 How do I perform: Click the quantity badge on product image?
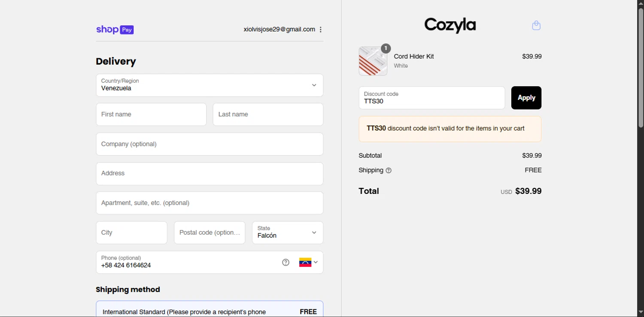tap(386, 48)
